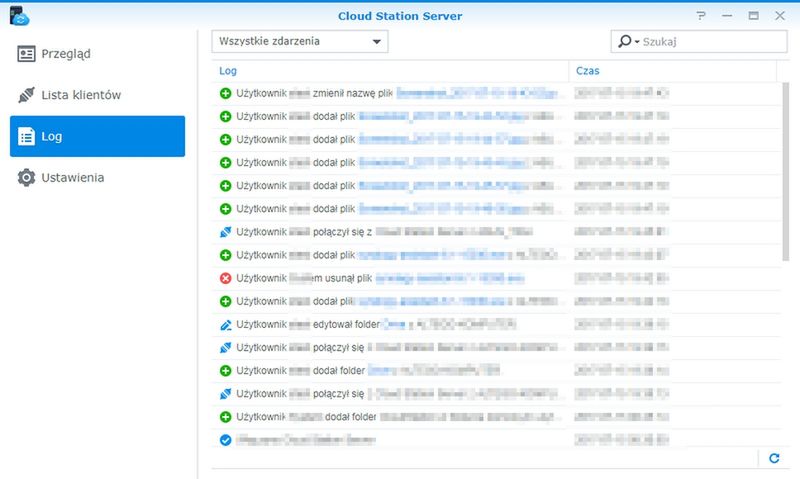Sort by the Czas column header

coord(672,71)
